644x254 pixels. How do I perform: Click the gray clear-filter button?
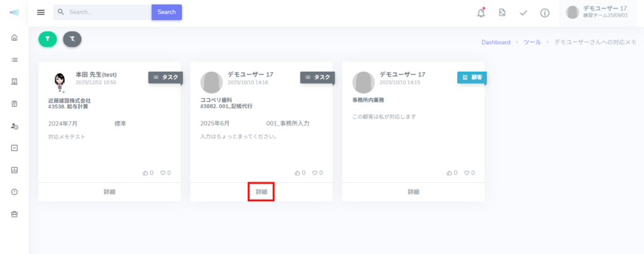72,38
